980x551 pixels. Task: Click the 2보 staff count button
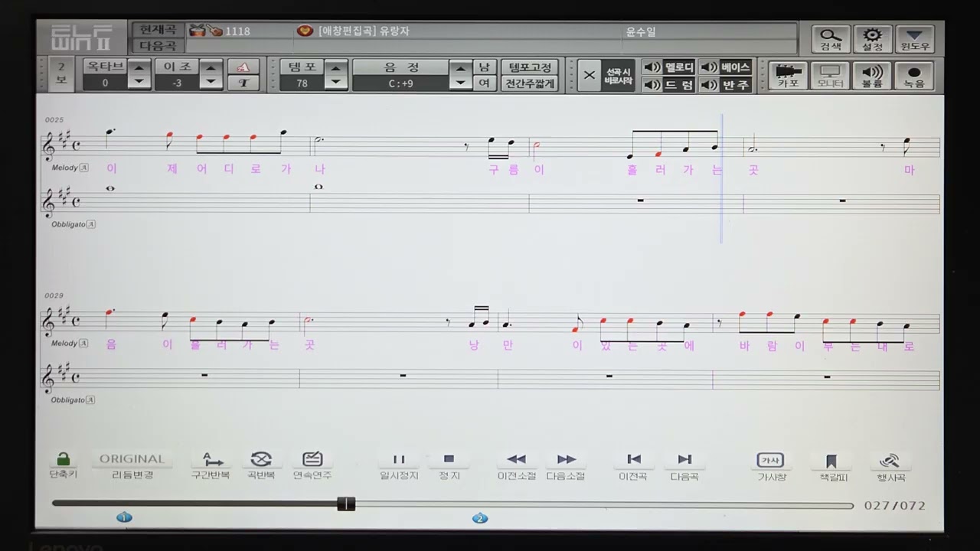pyautogui.click(x=61, y=76)
